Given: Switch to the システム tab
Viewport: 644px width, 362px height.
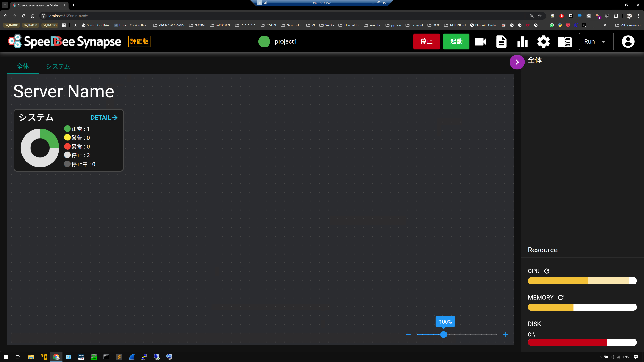Looking at the screenshot, I should pyautogui.click(x=58, y=66).
